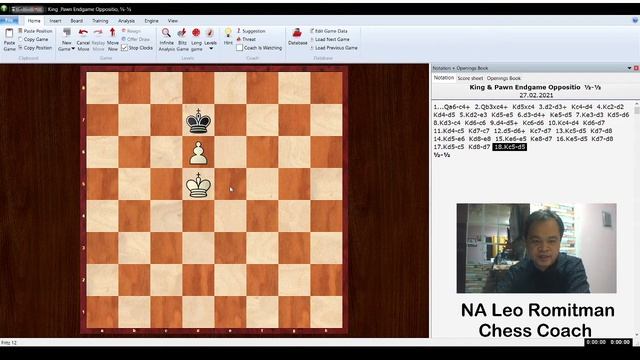
Task: Toggle the Stop Clocks checkbox
Action: click(124, 48)
